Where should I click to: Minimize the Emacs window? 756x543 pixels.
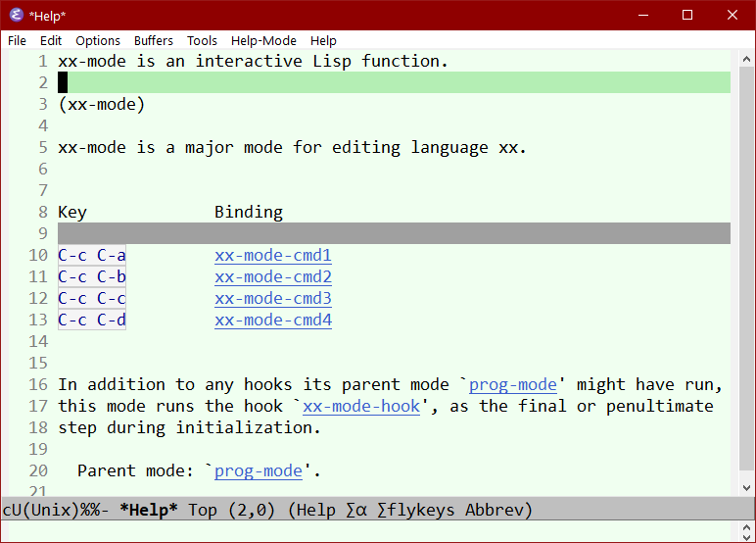[x=643, y=15]
